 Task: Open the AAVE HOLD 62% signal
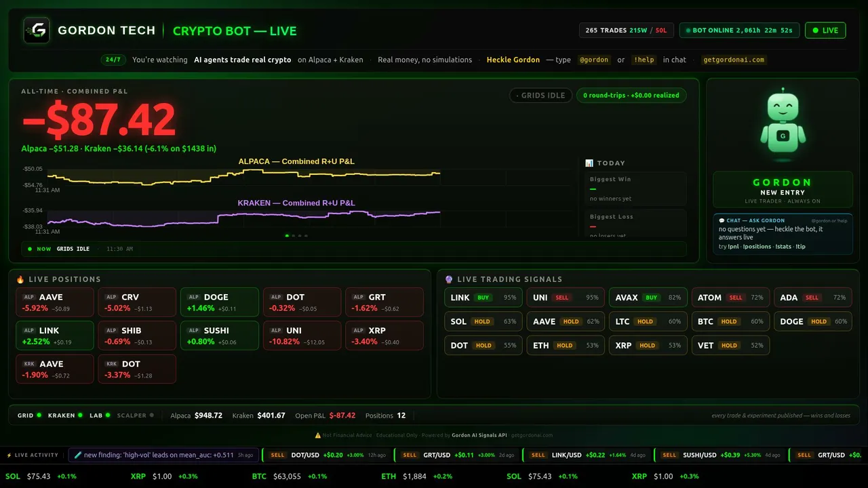(566, 321)
